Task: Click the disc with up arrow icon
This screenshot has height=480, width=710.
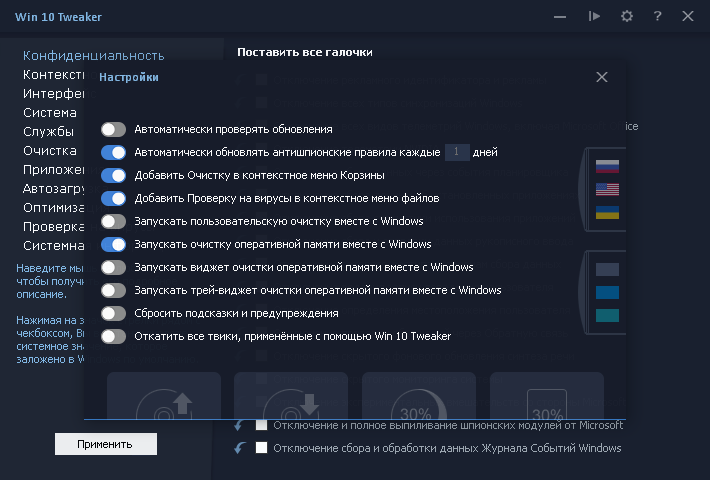Action: [x=164, y=396]
